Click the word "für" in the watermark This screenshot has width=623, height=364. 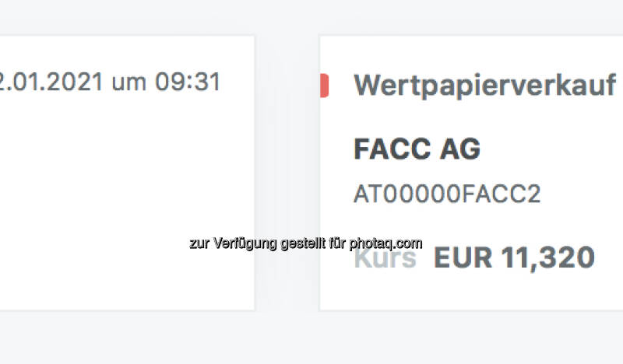(x=337, y=243)
